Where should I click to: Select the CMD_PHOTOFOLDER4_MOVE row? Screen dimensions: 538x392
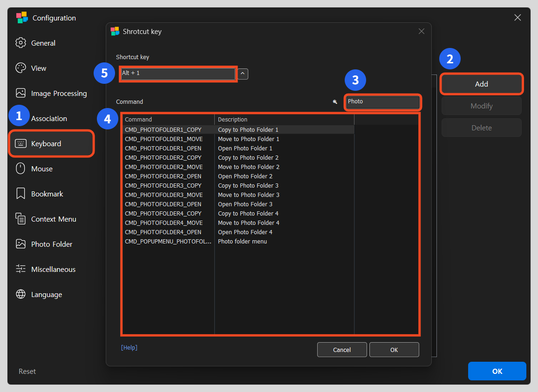[x=238, y=223]
